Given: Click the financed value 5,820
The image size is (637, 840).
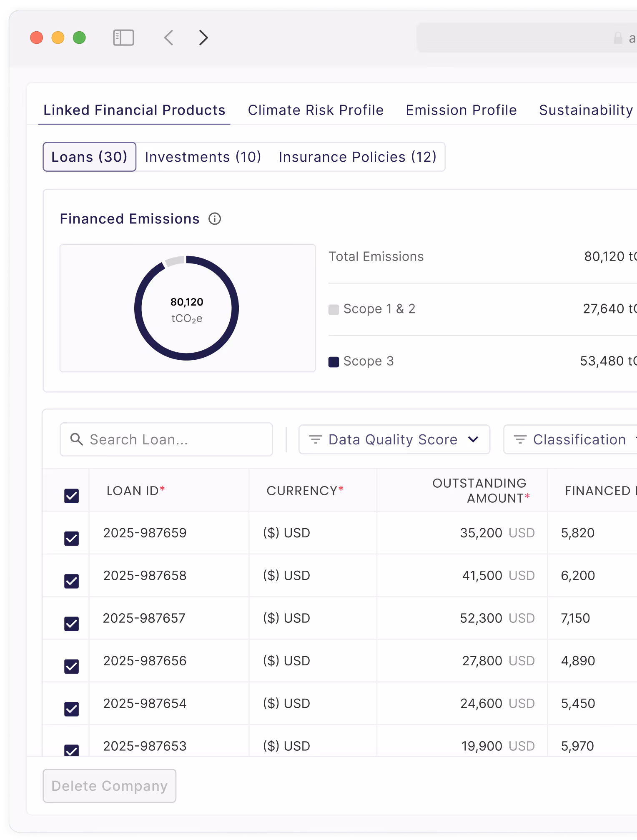Looking at the screenshot, I should pyautogui.click(x=578, y=533).
